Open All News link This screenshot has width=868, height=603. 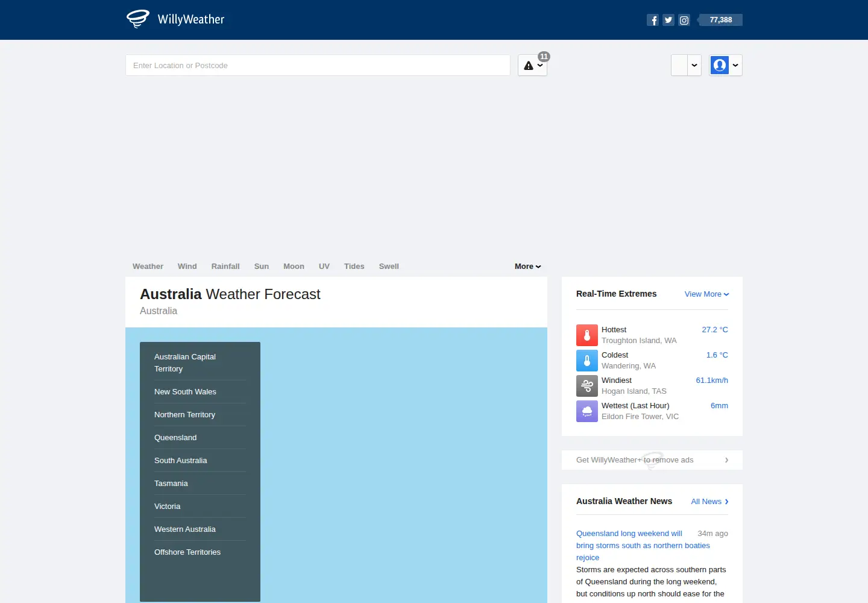point(709,501)
